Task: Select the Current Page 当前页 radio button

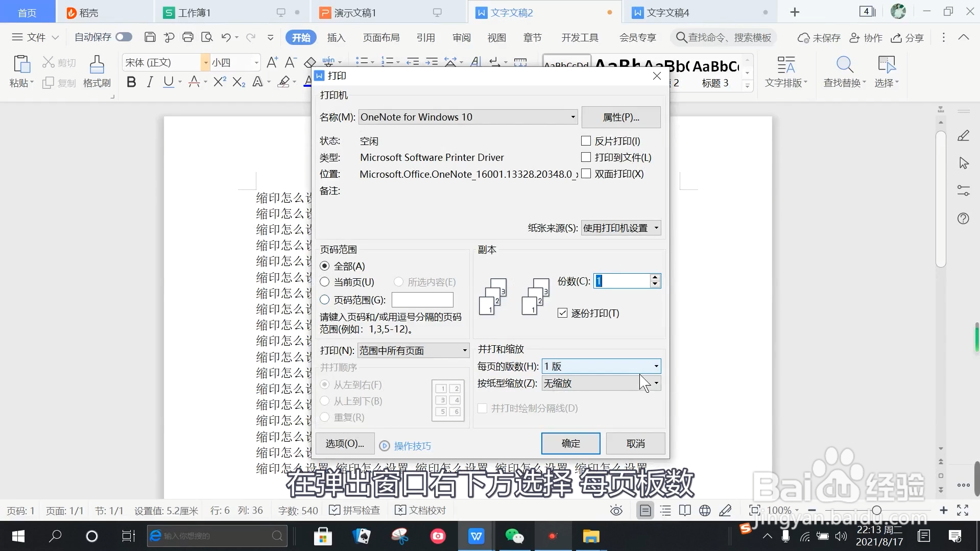Action: [324, 282]
